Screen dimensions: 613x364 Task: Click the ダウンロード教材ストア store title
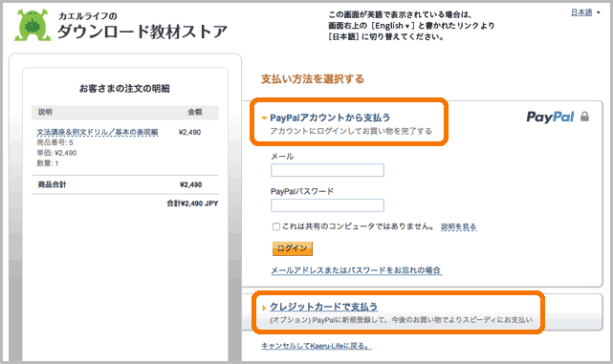142,32
